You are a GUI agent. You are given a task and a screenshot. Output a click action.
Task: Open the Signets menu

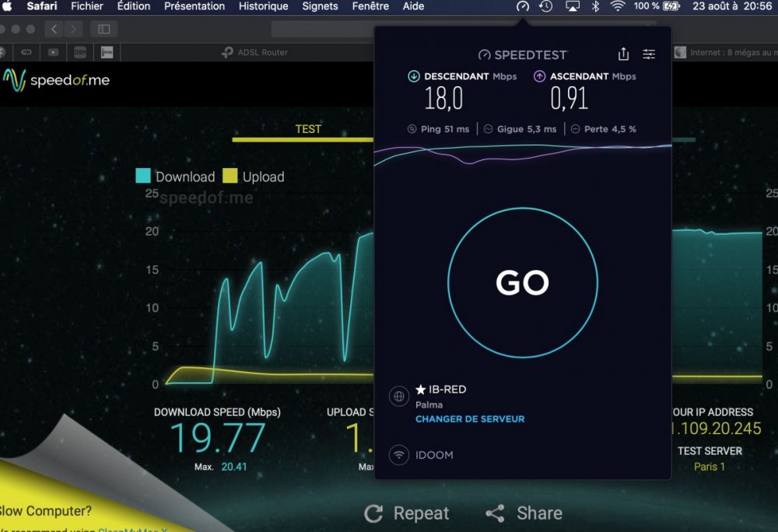click(320, 6)
